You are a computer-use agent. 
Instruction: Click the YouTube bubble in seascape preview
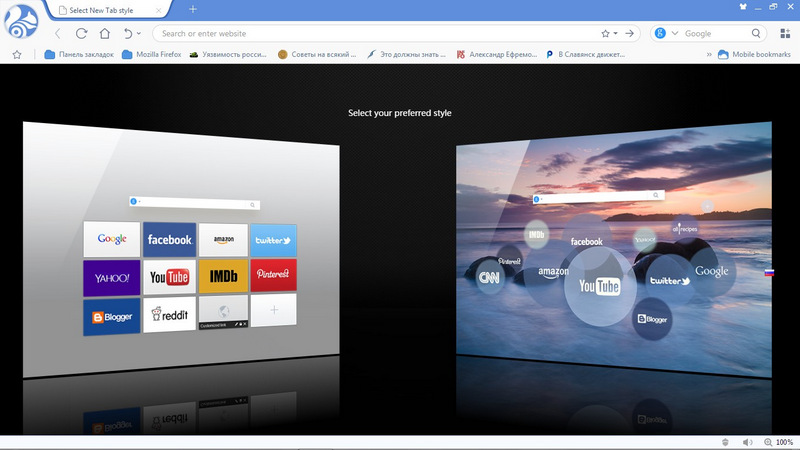[600, 287]
